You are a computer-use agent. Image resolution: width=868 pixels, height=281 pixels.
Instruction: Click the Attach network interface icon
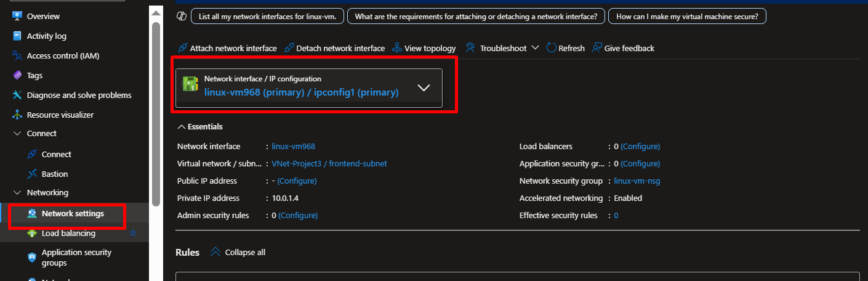click(182, 48)
